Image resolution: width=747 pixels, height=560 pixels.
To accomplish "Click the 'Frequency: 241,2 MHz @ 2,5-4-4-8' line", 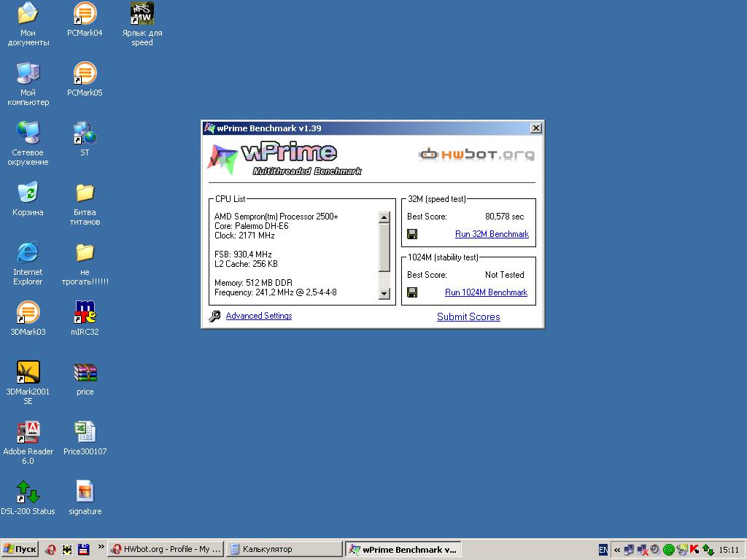I will click(275, 292).
